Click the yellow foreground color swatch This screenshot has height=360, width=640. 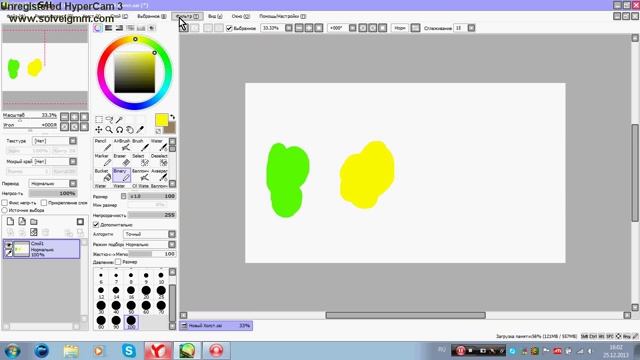point(162,120)
